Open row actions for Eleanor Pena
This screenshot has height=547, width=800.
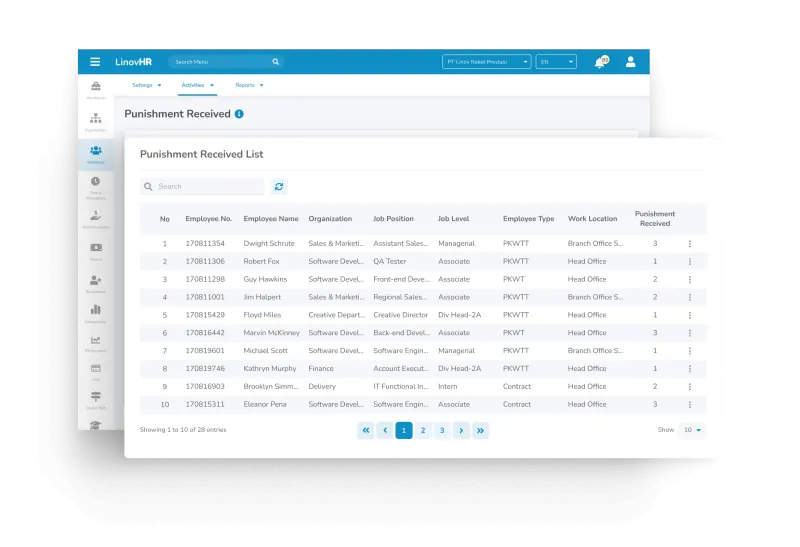pos(690,405)
